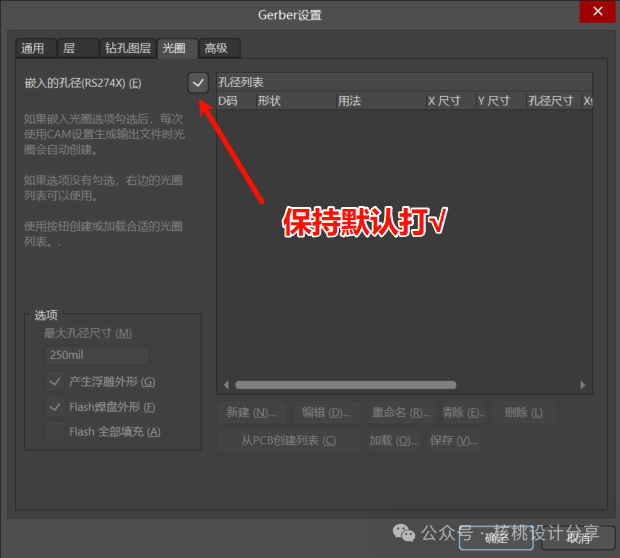Click the 孔径尺寸 column header
The width and height of the screenshot is (620, 558).
(x=550, y=101)
